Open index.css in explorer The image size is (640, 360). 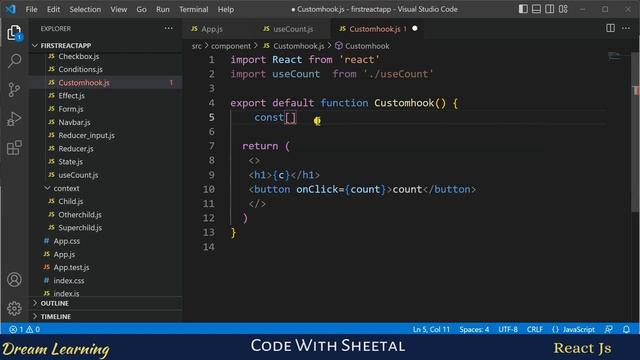[x=69, y=280]
